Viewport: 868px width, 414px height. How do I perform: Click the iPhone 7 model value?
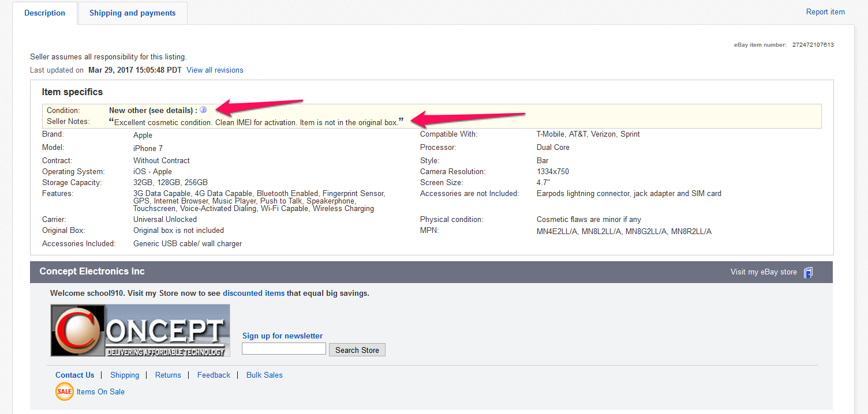tap(148, 148)
